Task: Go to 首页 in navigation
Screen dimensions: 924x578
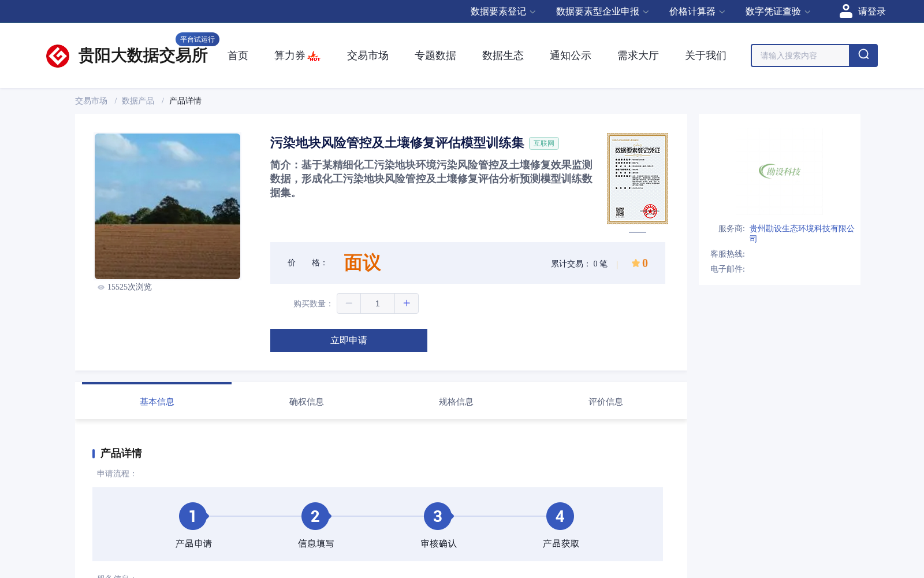Action: (238, 55)
